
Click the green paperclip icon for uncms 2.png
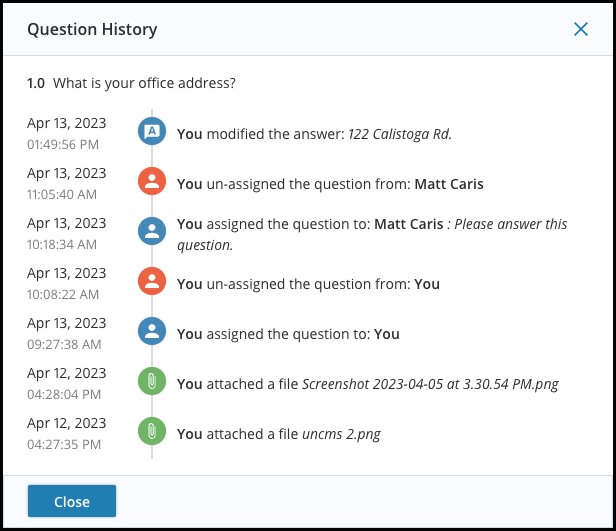152,431
